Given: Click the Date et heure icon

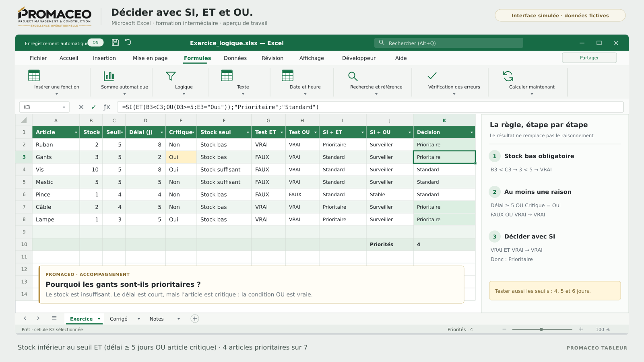Looking at the screenshot, I should (x=287, y=75).
